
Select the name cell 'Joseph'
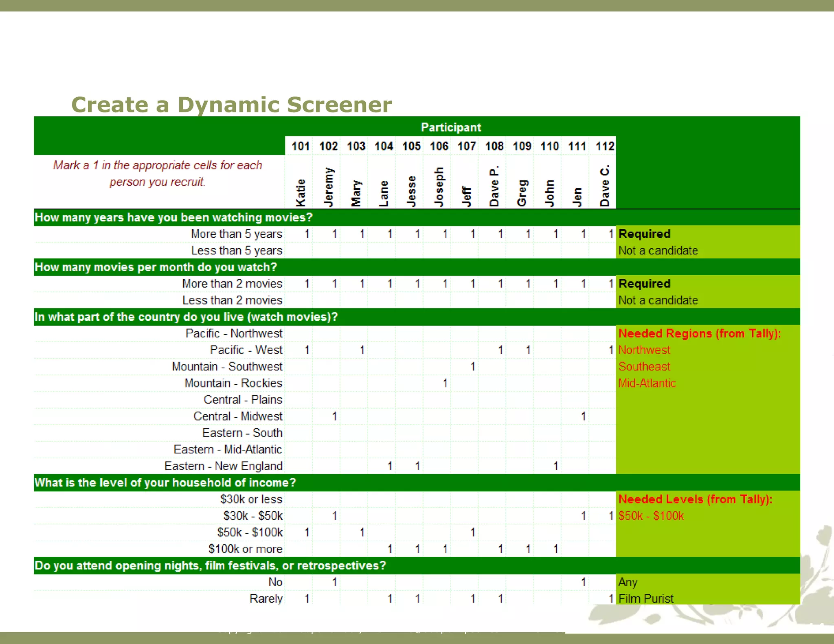(x=439, y=187)
